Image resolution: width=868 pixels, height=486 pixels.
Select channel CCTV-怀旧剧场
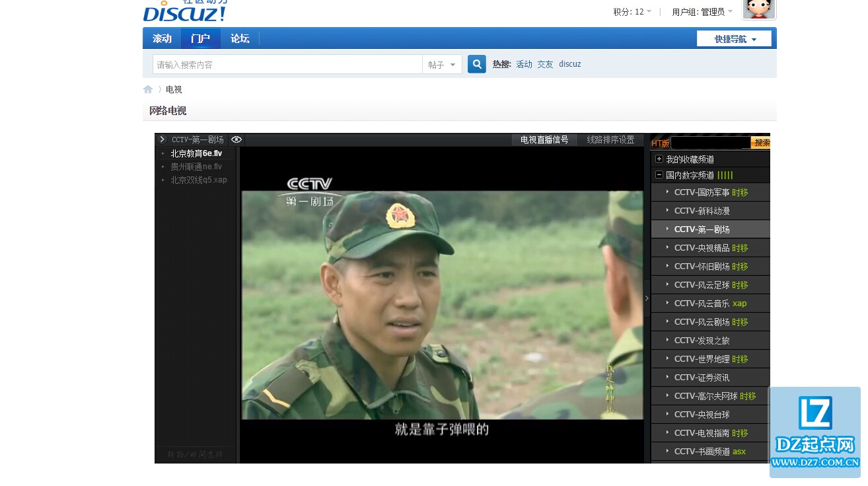coord(711,266)
